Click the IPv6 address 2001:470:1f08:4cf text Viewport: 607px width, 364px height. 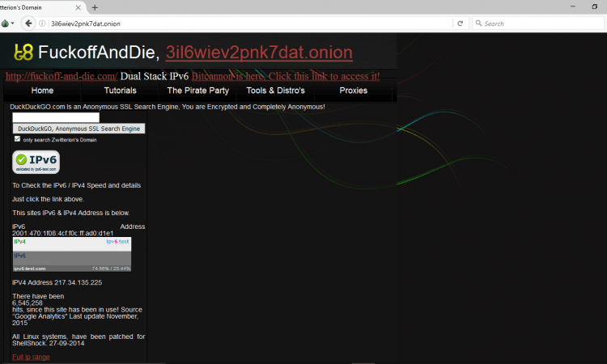tap(62, 233)
